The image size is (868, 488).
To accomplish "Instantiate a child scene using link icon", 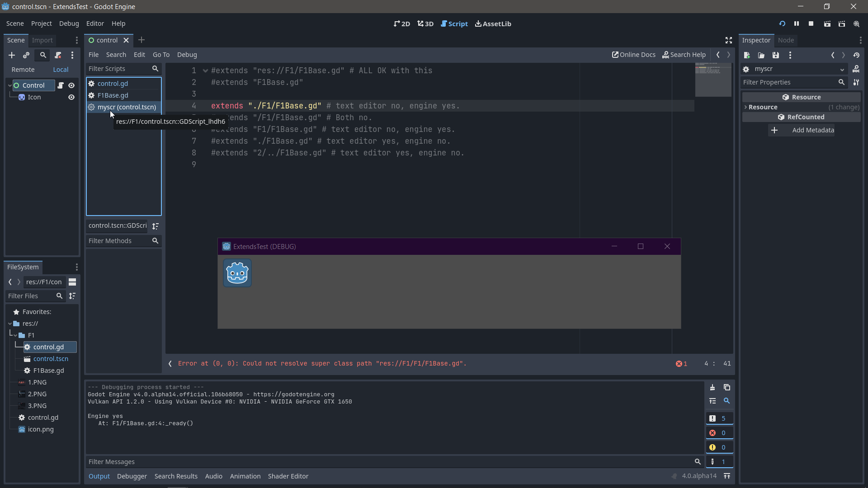I will click(26, 55).
